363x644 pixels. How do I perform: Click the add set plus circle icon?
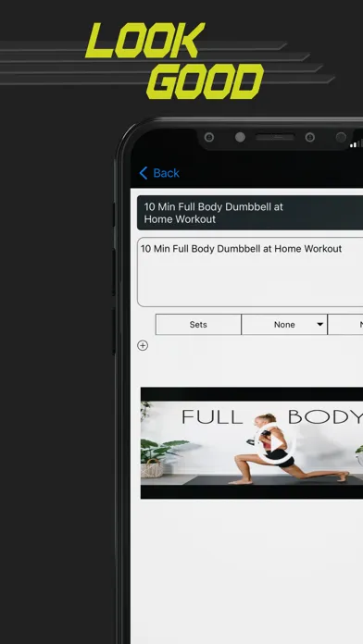pyautogui.click(x=143, y=345)
